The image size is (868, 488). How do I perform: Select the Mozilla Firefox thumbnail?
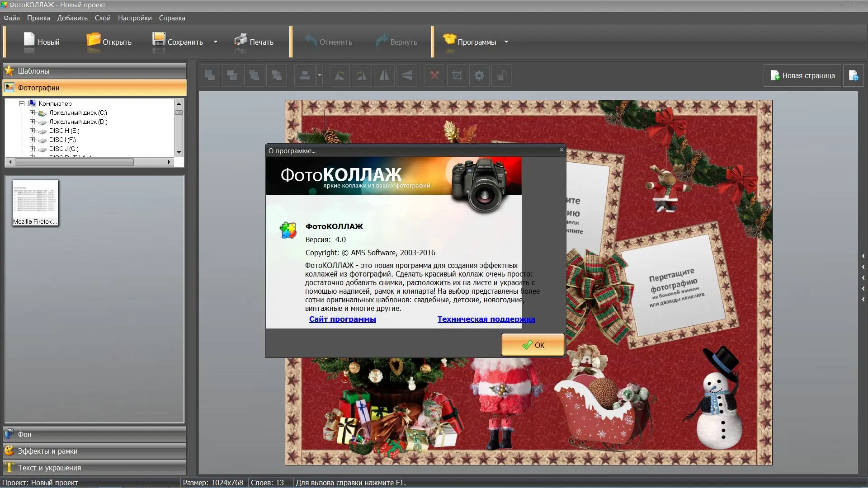(35, 202)
